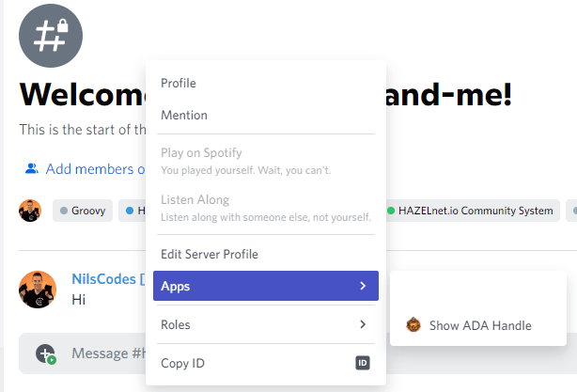Focus the Message channel input field
The image size is (577, 392).
click(x=107, y=353)
